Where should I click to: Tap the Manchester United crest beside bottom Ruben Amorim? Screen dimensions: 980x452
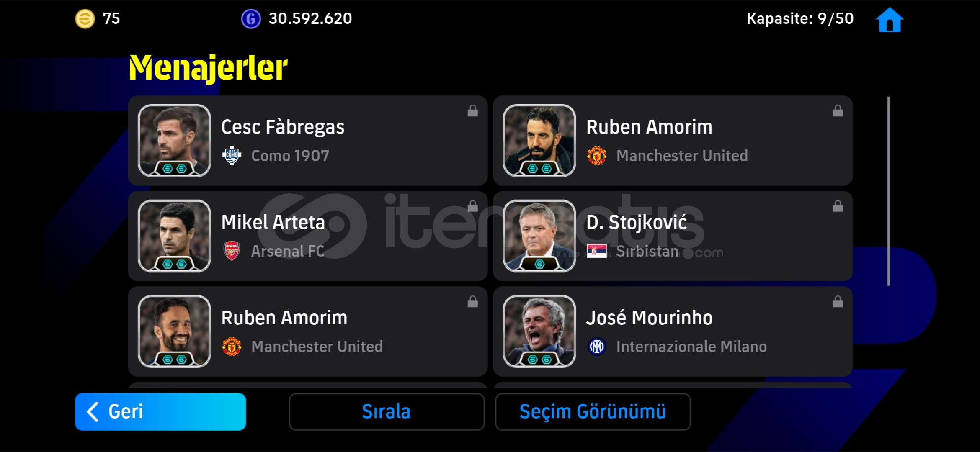(232, 347)
